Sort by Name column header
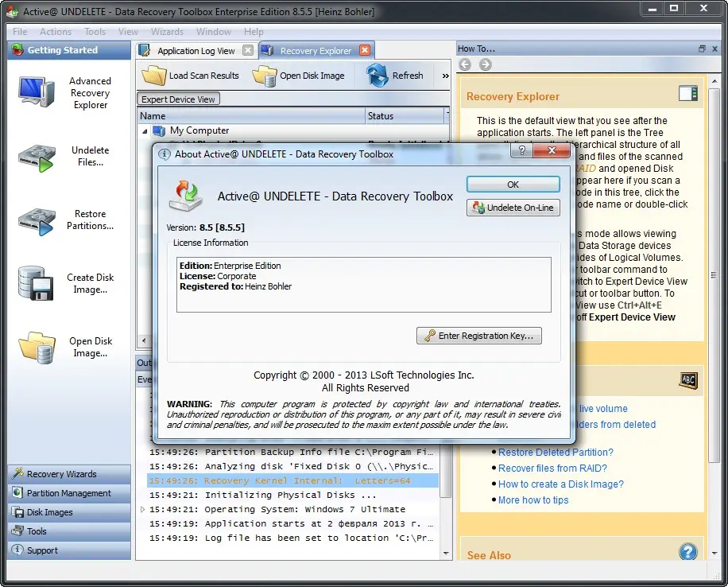Image resolution: width=728 pixels, height=587 pixels. click(251, 115)
